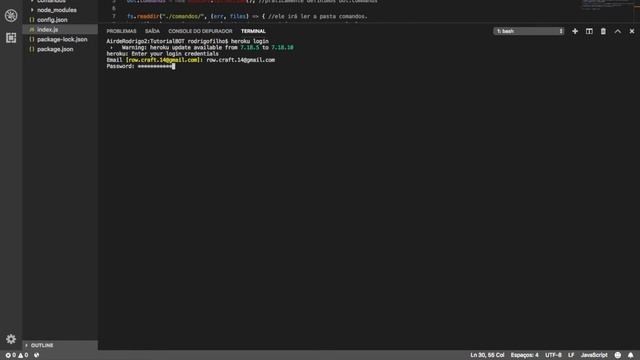Click the heroku update warning line
The height and width of the screenshot is (360, 640).
click(201, 47)
